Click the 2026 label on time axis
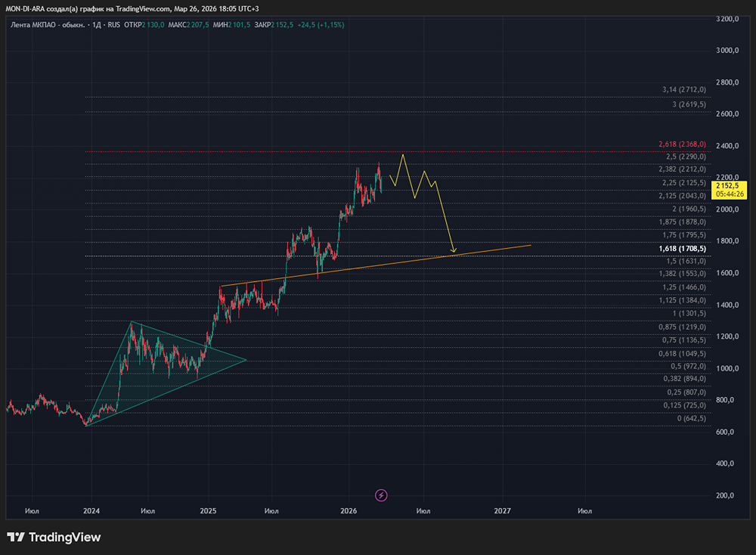This screenshot has width=756, height=555. [349, 511]
